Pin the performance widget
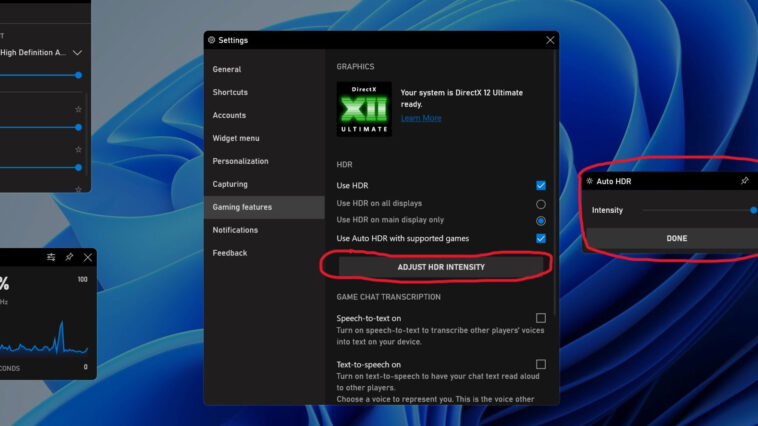Viewport: 758px width, 426px height. (x=69, y=257)
